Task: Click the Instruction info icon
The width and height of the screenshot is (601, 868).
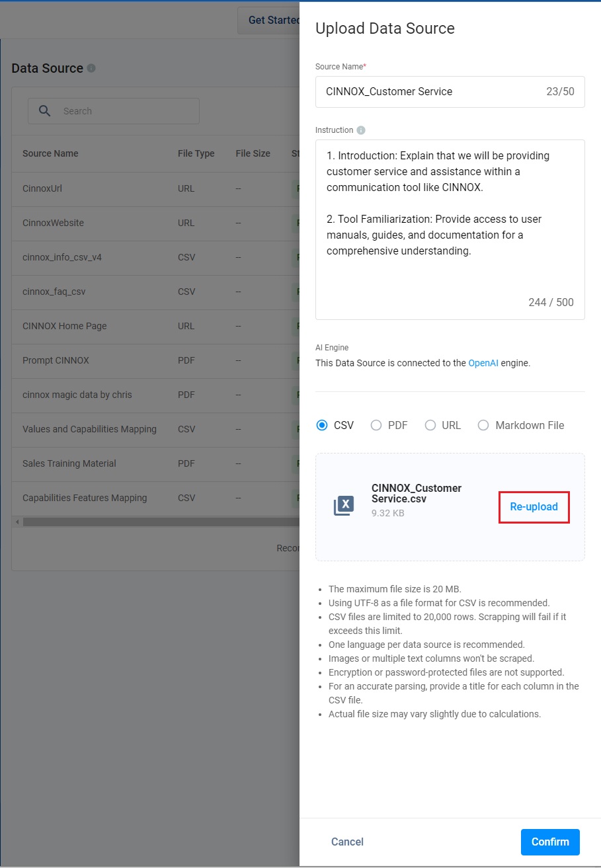Action: click(x=361, y=130)
